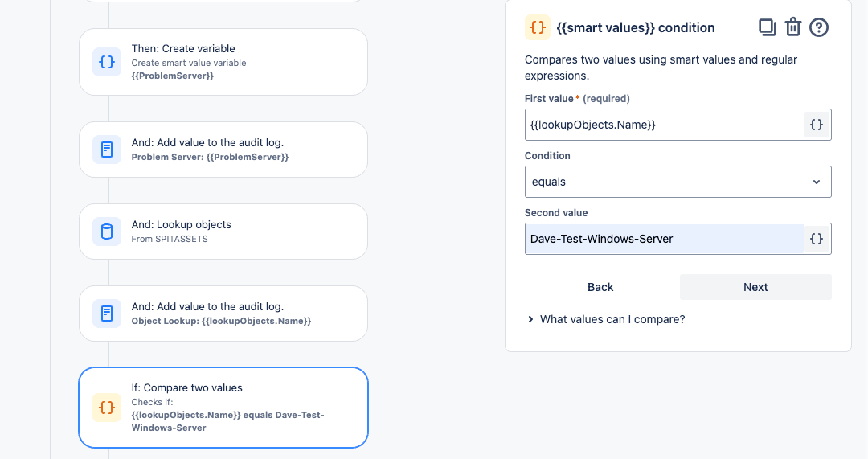This screenshot has width=868, height=459.
Task: Click the Lookup objects database icon
Action: [x=107, y=231]
